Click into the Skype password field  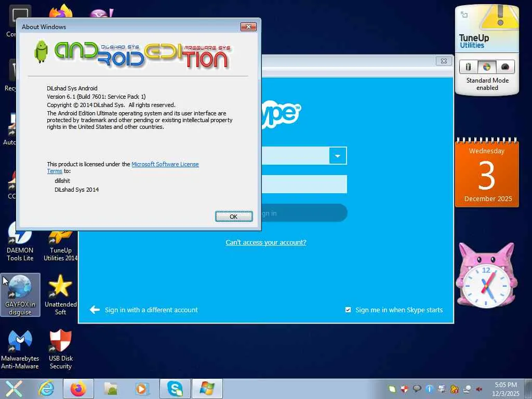pos(304,184)
